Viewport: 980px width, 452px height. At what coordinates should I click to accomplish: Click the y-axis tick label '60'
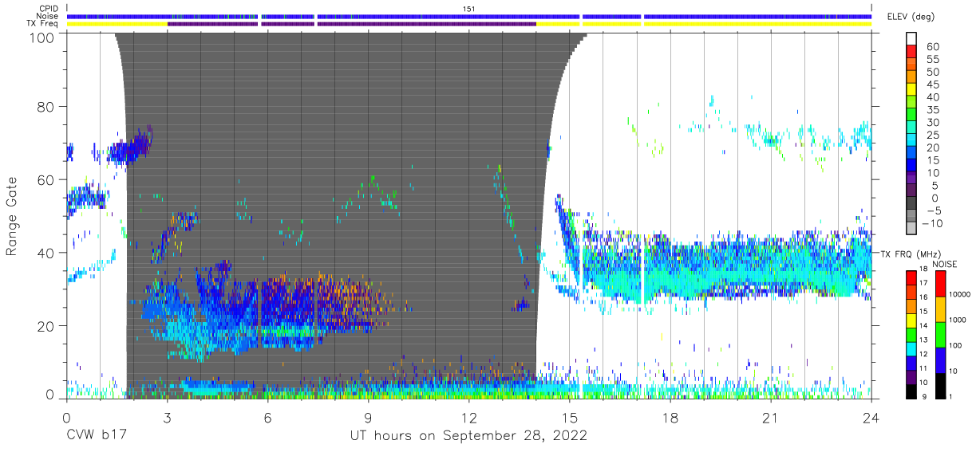click(x=47, y=179)
